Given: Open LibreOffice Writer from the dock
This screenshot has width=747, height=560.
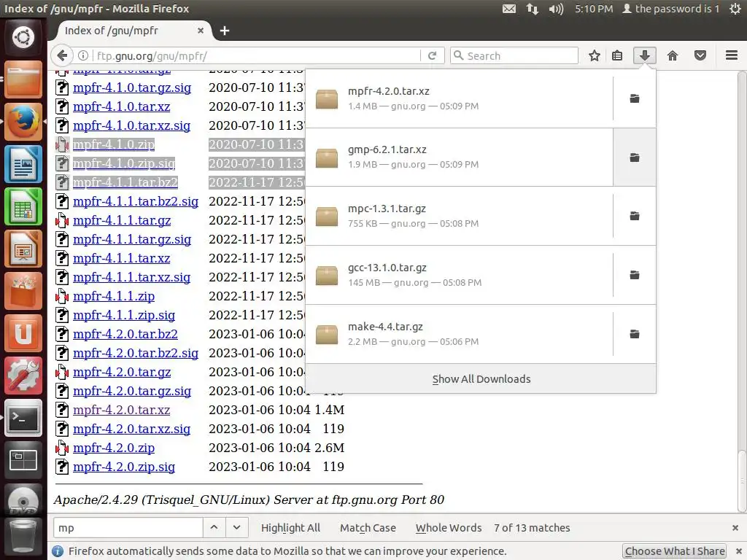Looking at the screenshot, I should 23,164.
